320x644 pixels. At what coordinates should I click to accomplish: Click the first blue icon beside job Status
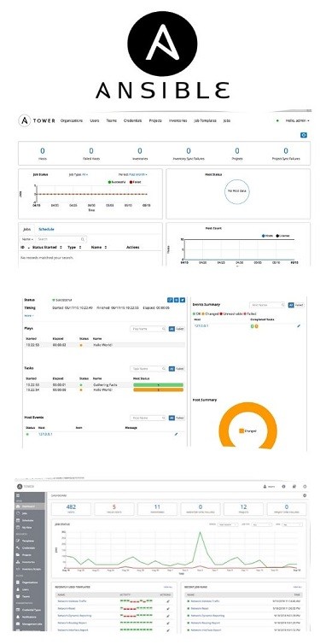tap(170, 300)
